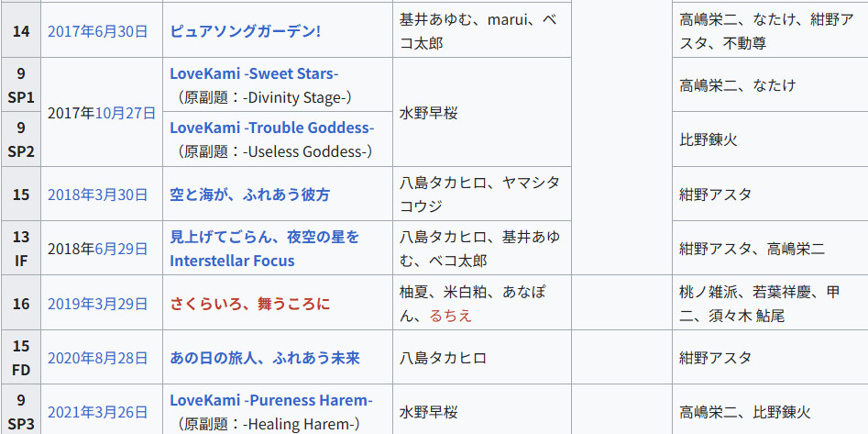Click the 2021年3月26日 date link
Image resolution: width=868 pixels, height=434 pixels.
tap(97, 412)
